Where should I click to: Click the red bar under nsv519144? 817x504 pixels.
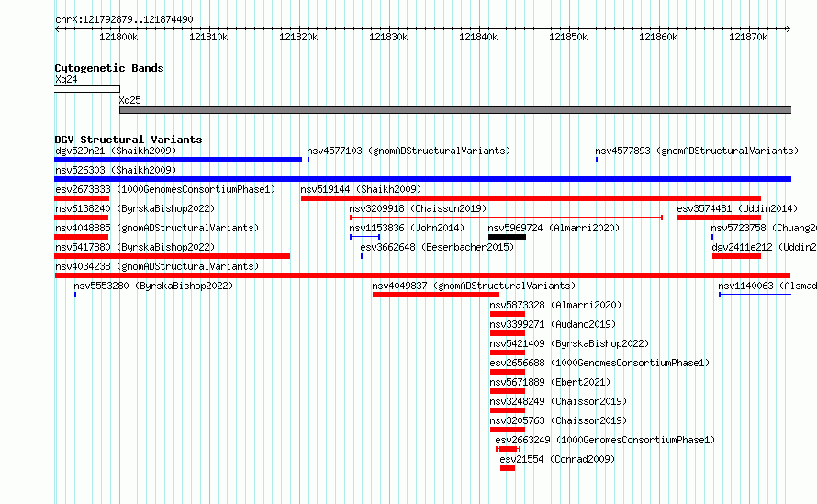pos(531,198)
